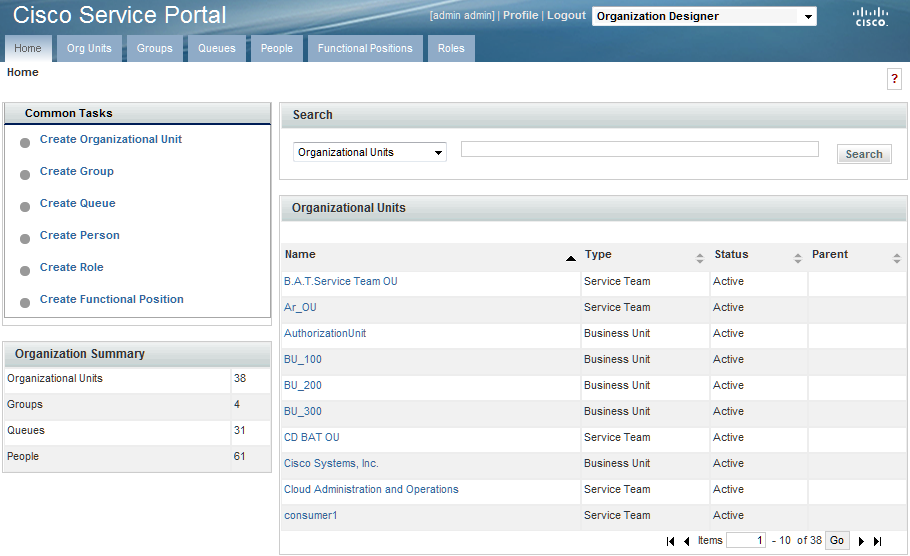The image size is (910, 556).
Task: Sort by Parent column arrows
Action: click(x=897, y=258)
